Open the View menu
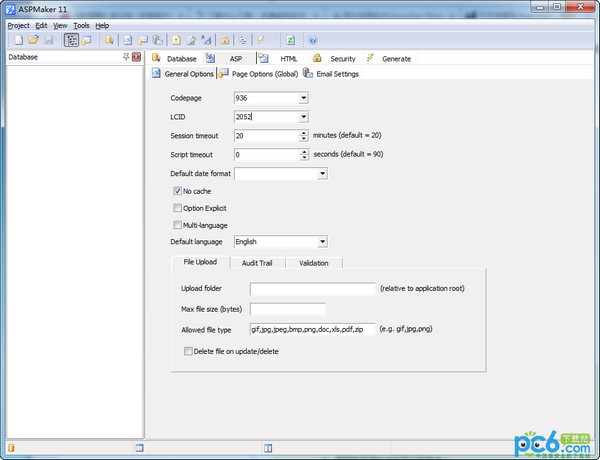The image size is (600, 460). point(60,26)
